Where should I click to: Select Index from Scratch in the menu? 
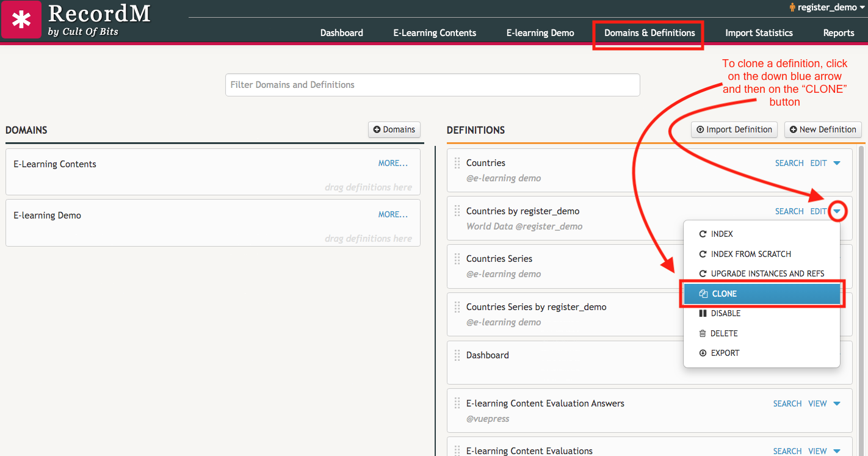click(x=751, y=254)
